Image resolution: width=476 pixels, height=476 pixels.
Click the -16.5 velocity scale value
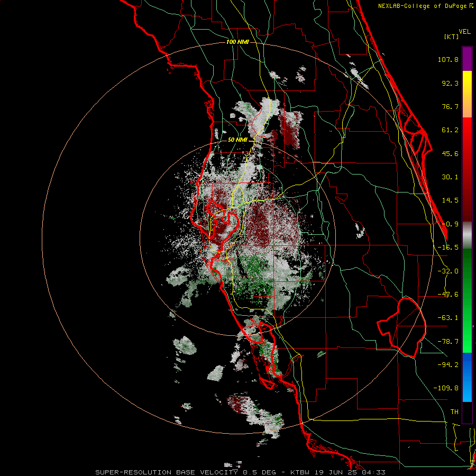[x=448, y=248]
